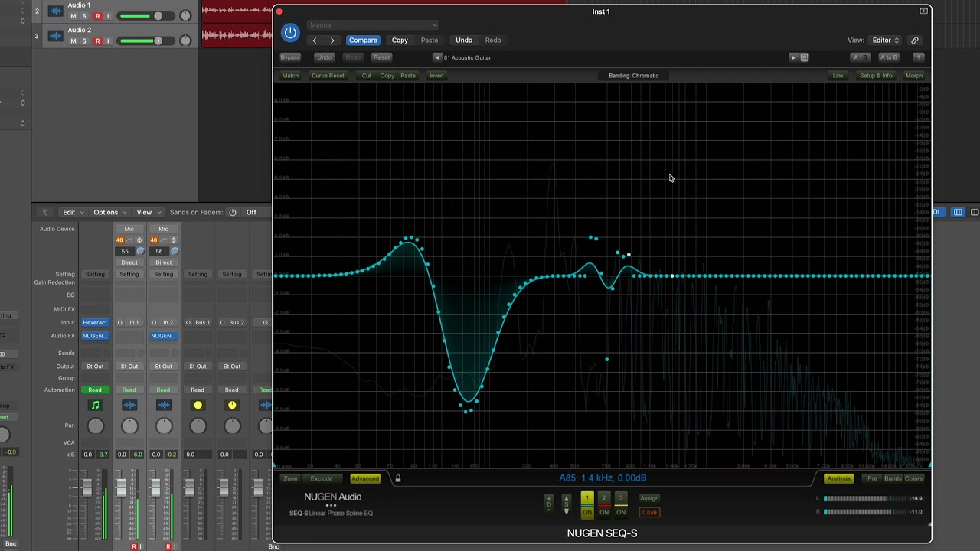Click the mixer view columns icon at right edge
Viewport: 980px width, 551px height.
tap(958, 212)
